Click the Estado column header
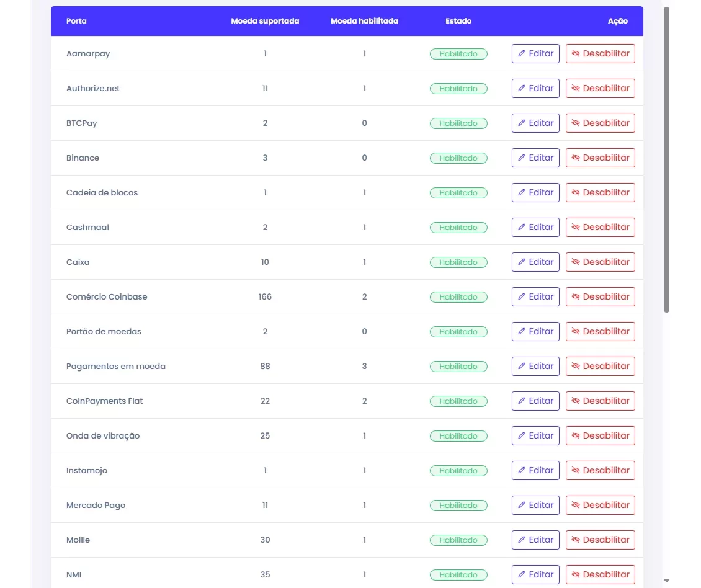 [x=458, y=21]
